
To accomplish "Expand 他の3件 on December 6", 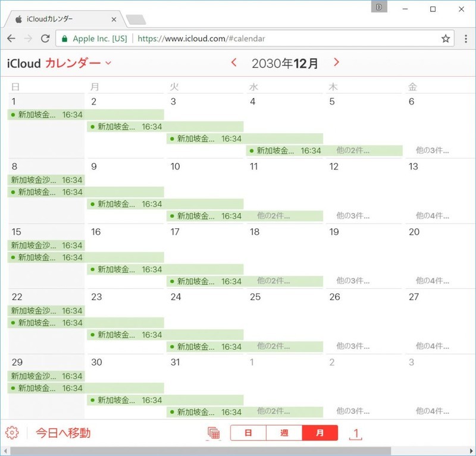I will click(433, 150).
